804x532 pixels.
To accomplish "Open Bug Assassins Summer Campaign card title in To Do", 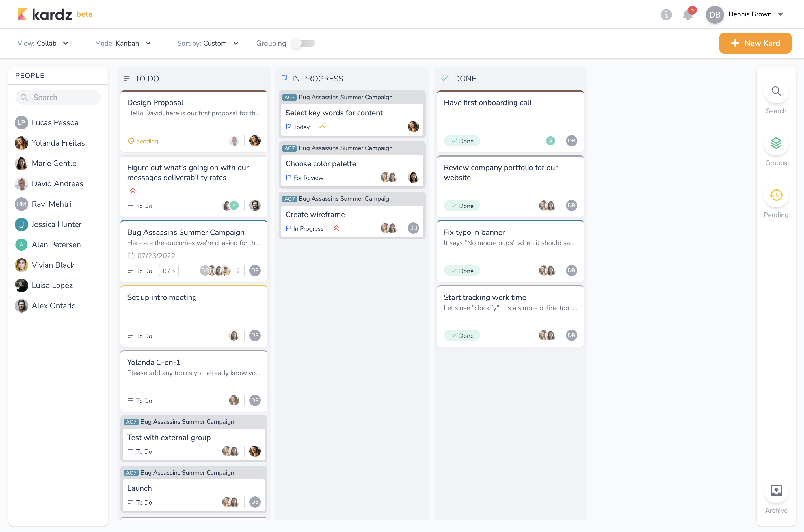I will click(185, 232).
